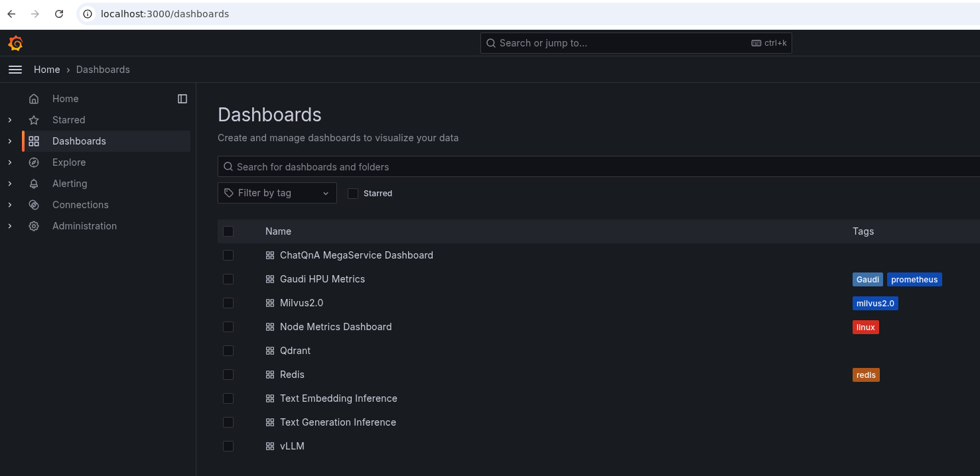Expand the Administration section chevron
Screen dimensions: 980x476
(x=10, y=226)
